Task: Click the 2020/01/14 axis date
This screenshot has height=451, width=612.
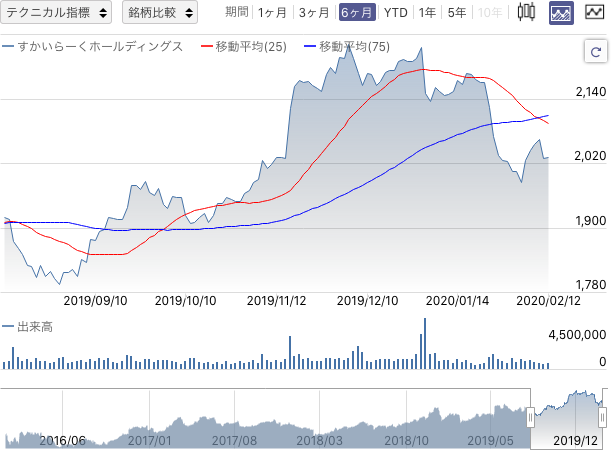Action: coord(457,301)
